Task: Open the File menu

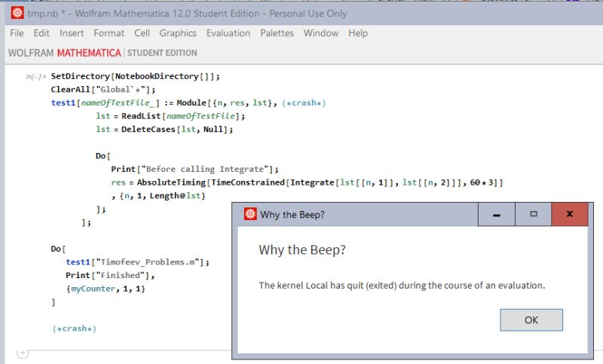Action: click(17, 33)
